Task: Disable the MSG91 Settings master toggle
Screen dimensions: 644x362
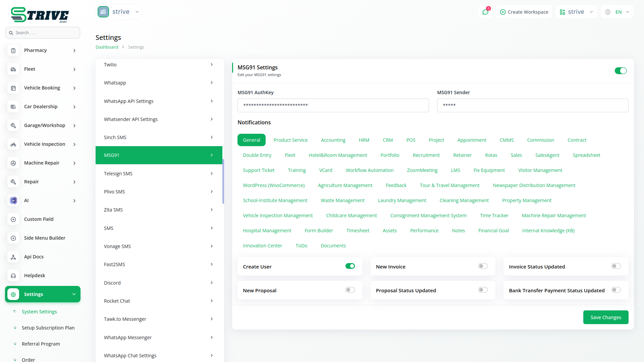Action: [620, 71]
